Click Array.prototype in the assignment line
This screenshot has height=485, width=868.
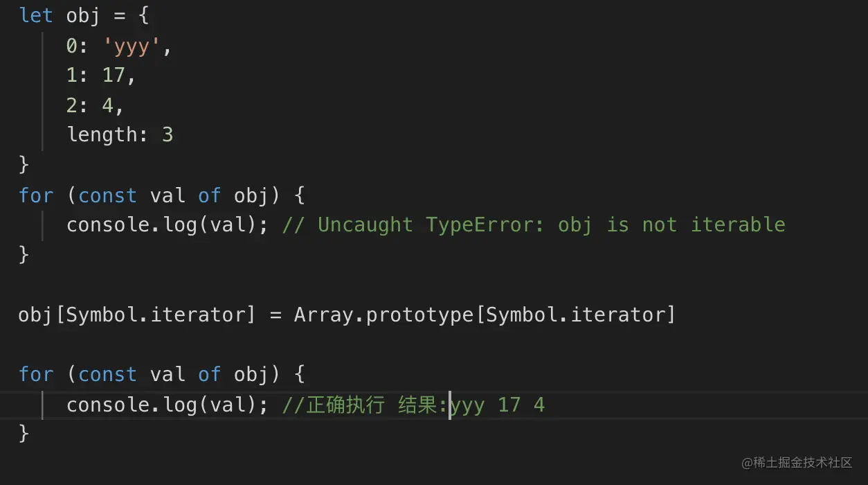383,315
